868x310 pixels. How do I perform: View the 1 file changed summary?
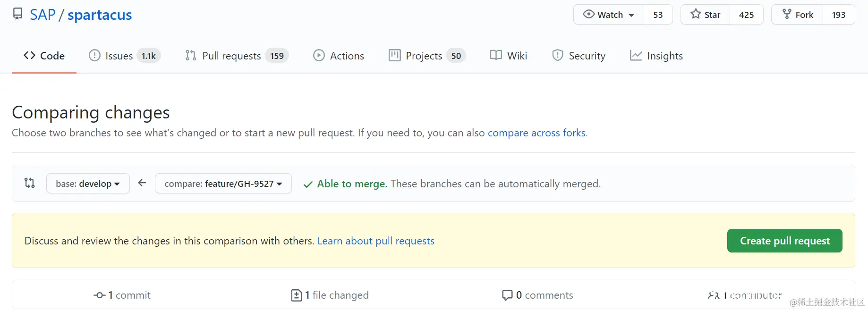(330, 295)
